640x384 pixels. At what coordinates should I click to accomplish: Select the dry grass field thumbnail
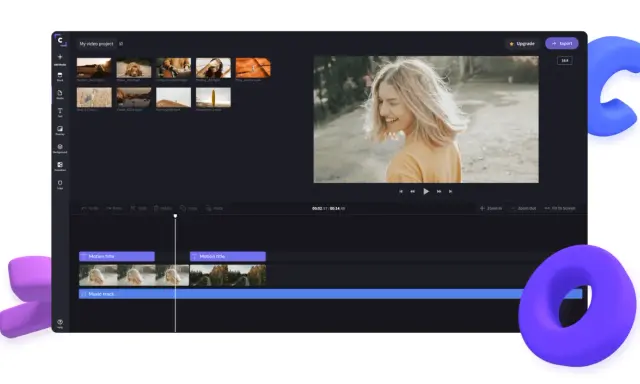(x=94, y=97)
